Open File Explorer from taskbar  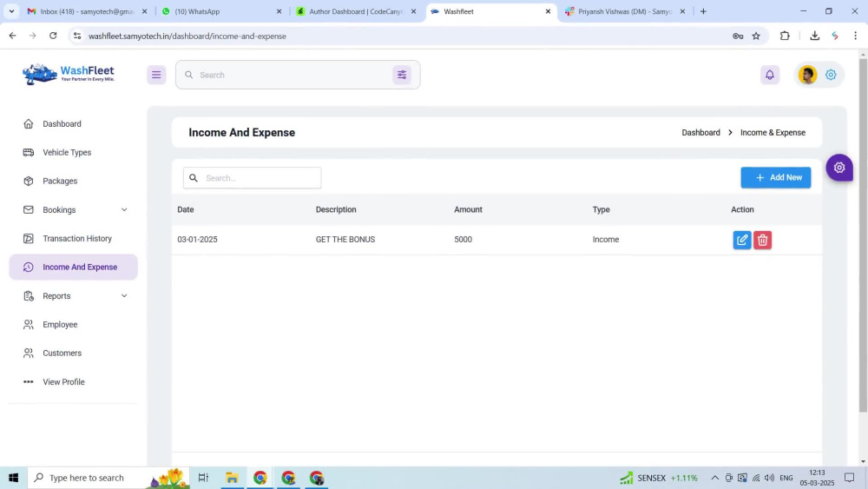(232, 478)
